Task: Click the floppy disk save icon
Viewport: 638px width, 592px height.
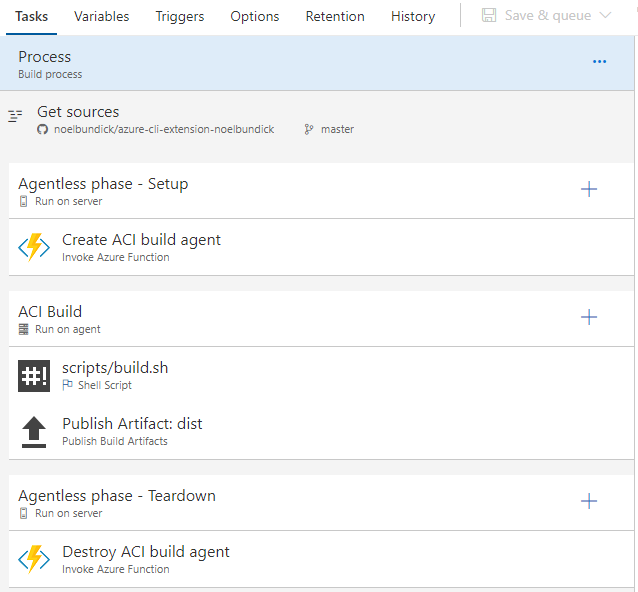Action: (x=489, y=15)
